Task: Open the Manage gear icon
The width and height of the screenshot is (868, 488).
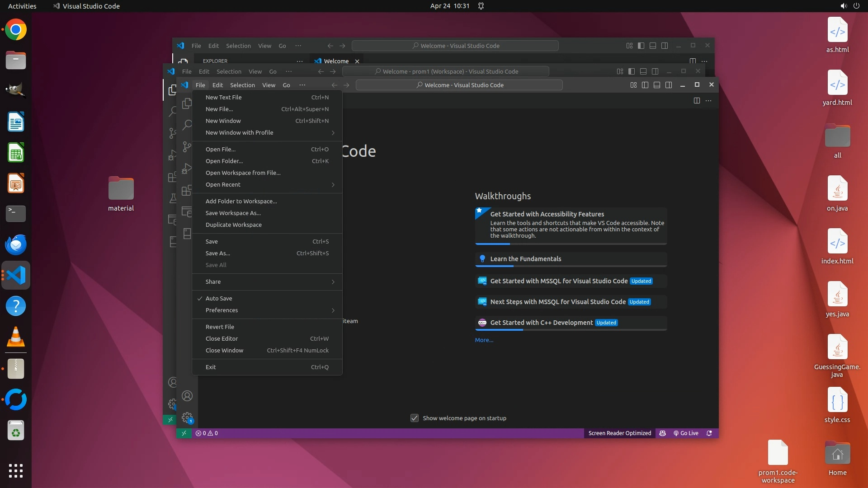Action: click(187, 418)
